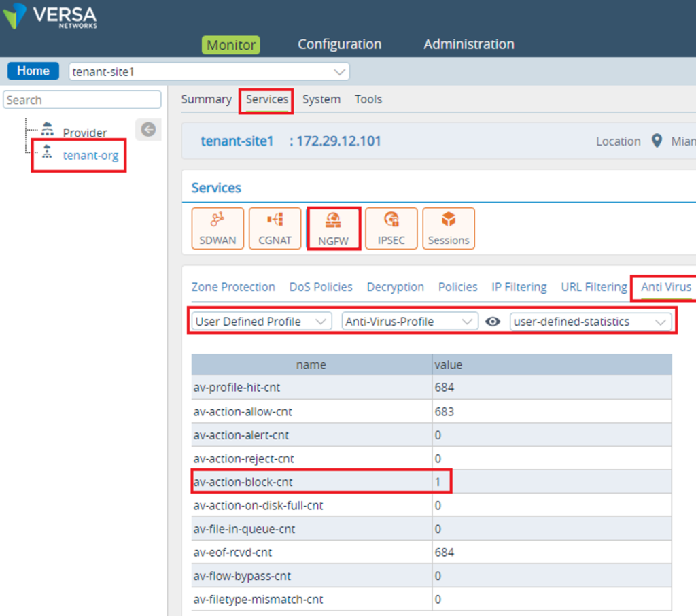Open the User Defined Profile dropdown
Image resolution: width=696 pixels, height=616 pixels.
260,321
